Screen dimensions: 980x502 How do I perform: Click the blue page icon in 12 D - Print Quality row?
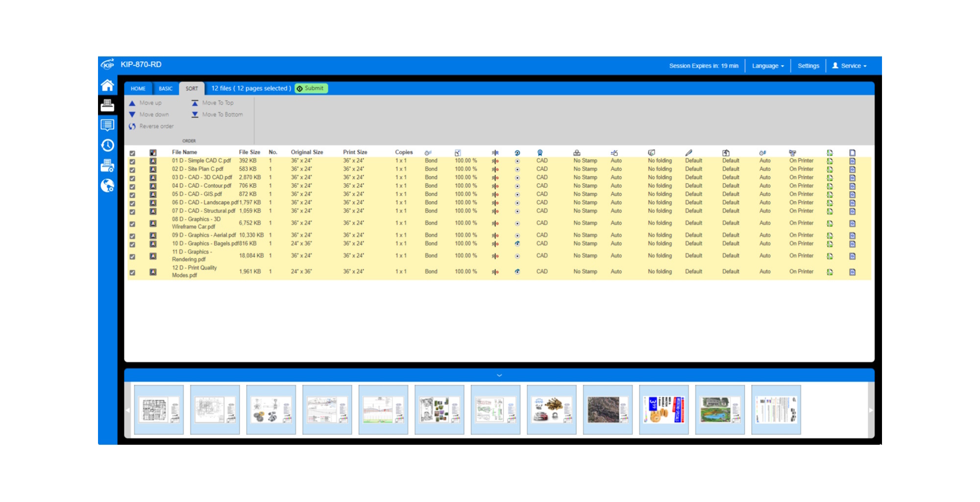pyautogui.click(x=853, y=272)
